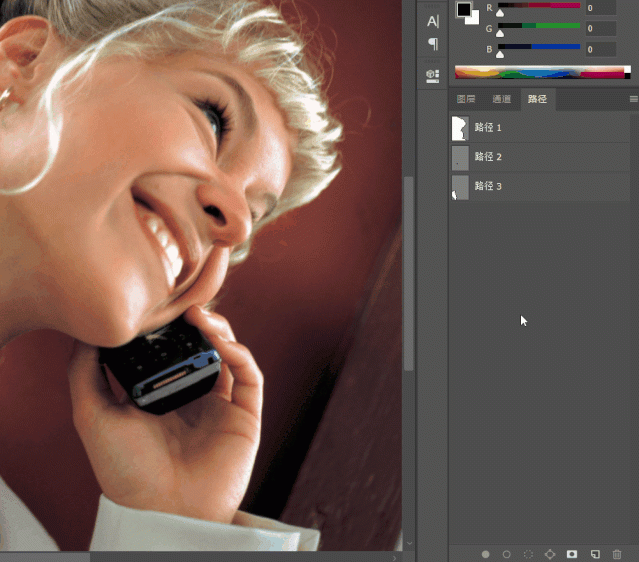Screen dimensions: 639x562
Task: Add a mask from path
Action: pyautogui.click(x=572, y=553)
